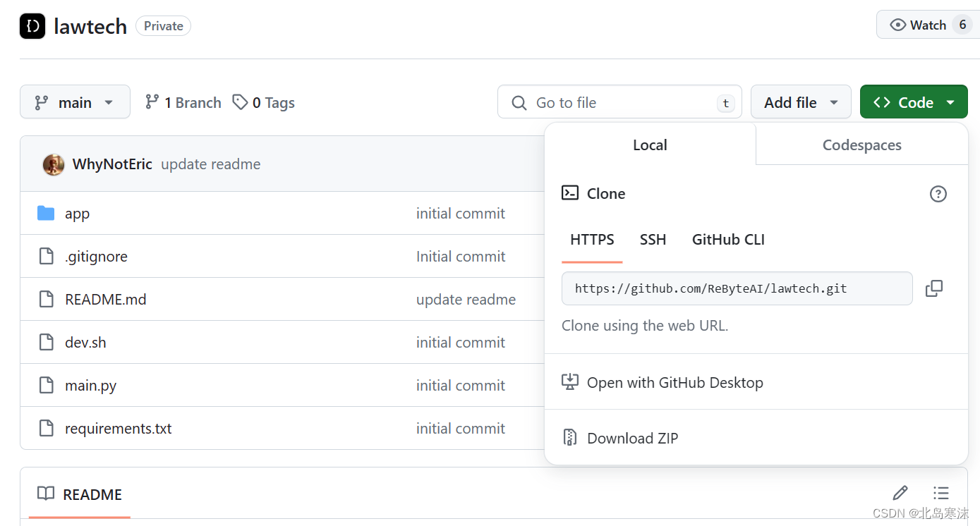The height and width of the screenshot is (526, 980).
Task: Open the dev.sh file
Action: tap(85, 342)
